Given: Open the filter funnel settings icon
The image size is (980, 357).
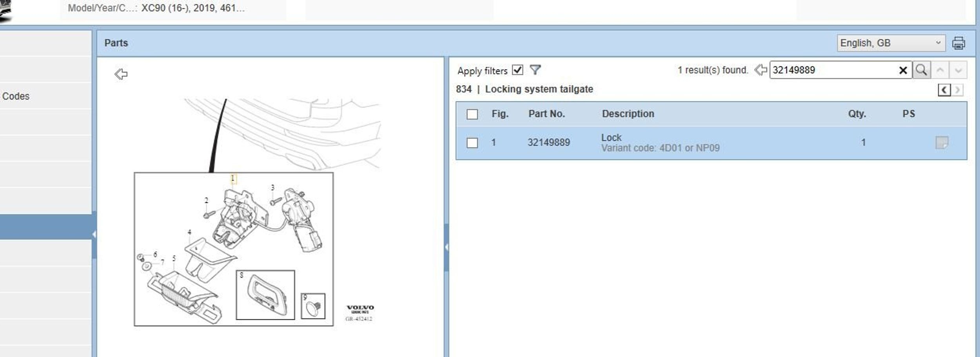Looking at the screenshot, I should click(x=535, y=70).
